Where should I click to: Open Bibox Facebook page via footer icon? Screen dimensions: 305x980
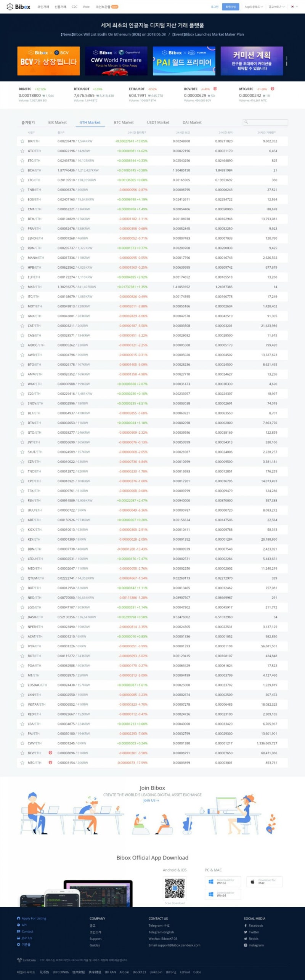click(x=246, y=926)
